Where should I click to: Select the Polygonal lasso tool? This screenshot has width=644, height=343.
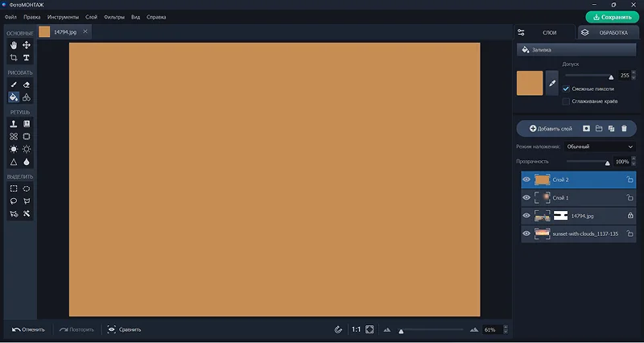(x=27, y=201)
